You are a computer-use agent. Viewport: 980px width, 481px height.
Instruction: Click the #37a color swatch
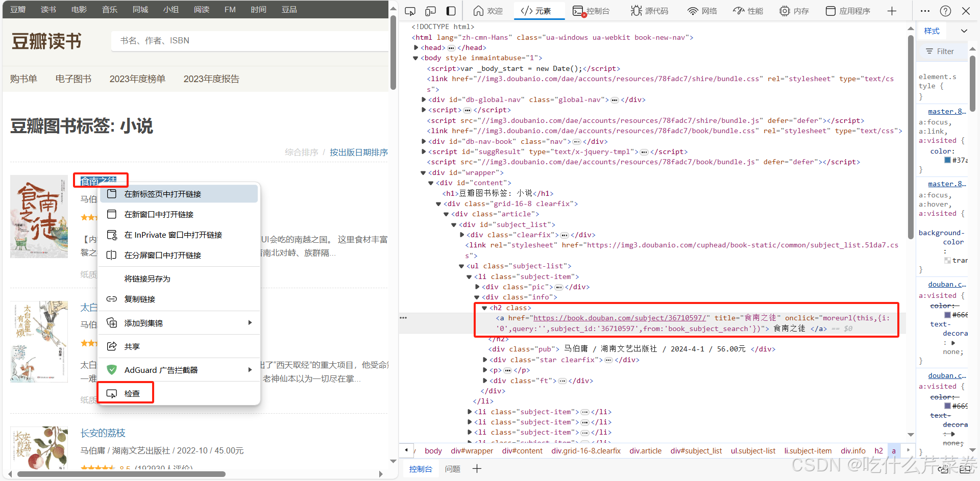(947, 160)
